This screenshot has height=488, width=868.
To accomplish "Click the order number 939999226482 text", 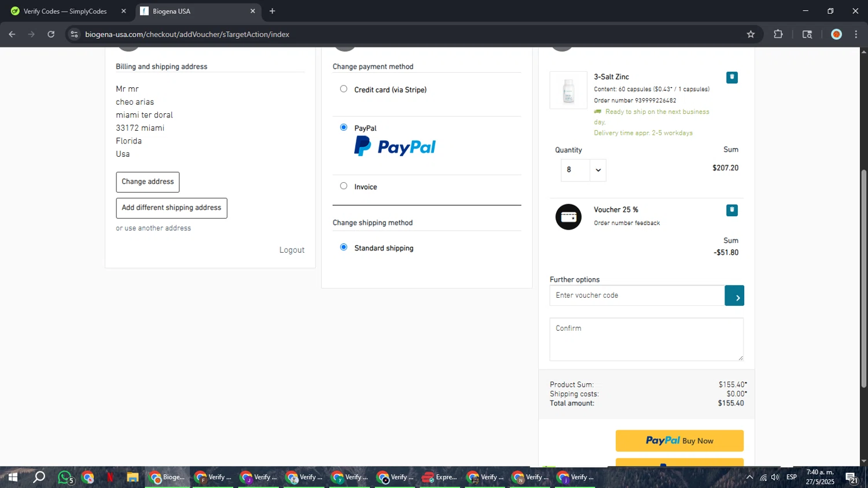I will [635, 101].
